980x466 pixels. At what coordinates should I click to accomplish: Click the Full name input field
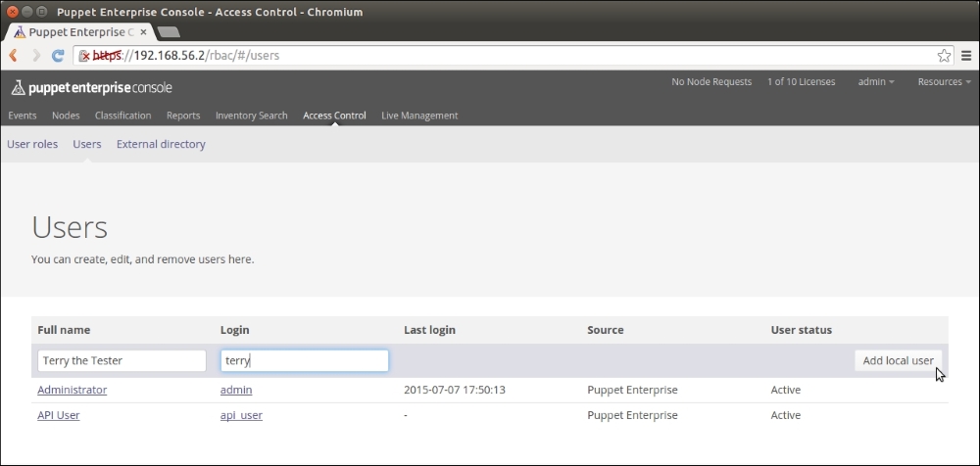[122, 360]
